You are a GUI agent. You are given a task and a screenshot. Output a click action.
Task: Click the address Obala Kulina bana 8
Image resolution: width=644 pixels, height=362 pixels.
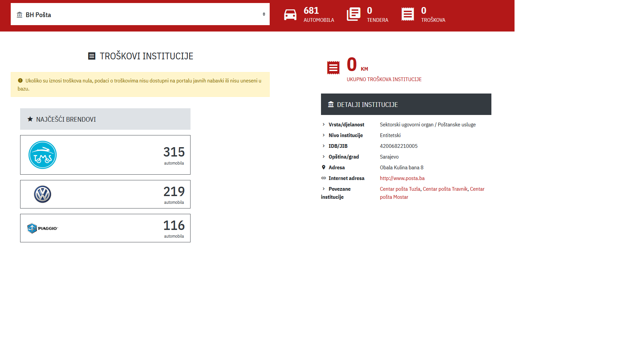[401, 168]
